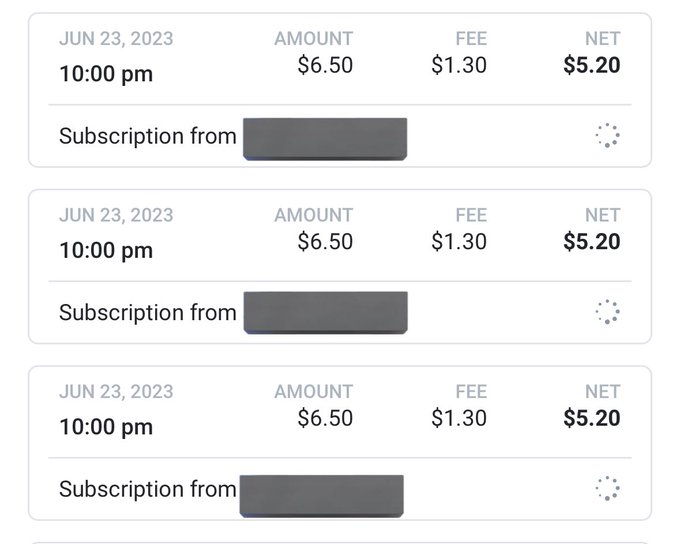Image resolution: width=680 pixels, height=544 pixels.
Task: Click the $5.20 net value in the top card
Action: (x=592, y=65)
